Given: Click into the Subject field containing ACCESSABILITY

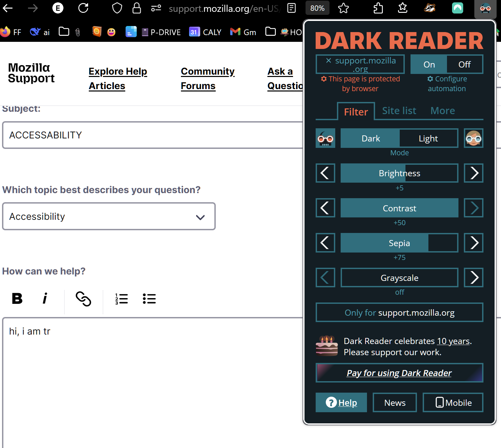Looking at the screenshot, I should coord(153,135).
